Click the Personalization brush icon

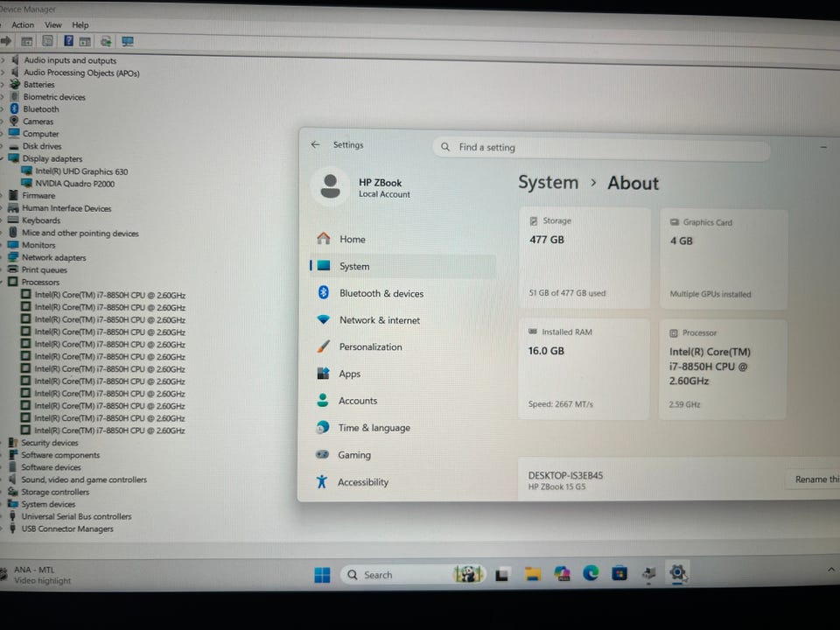coord(323,346)
